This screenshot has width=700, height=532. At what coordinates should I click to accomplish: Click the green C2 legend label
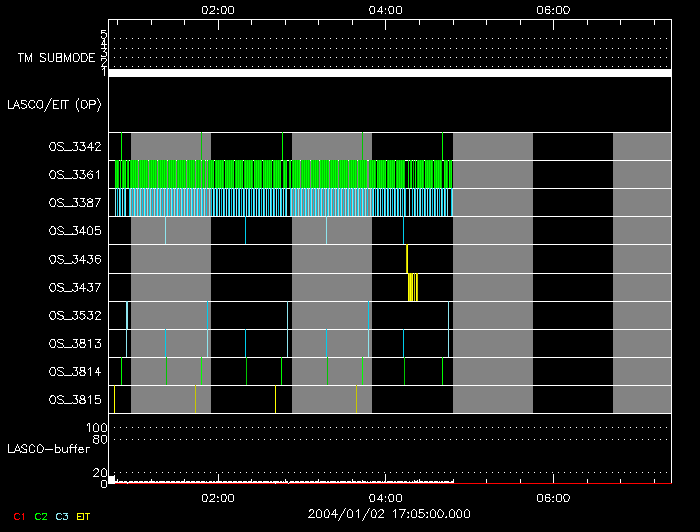point(40,515)
